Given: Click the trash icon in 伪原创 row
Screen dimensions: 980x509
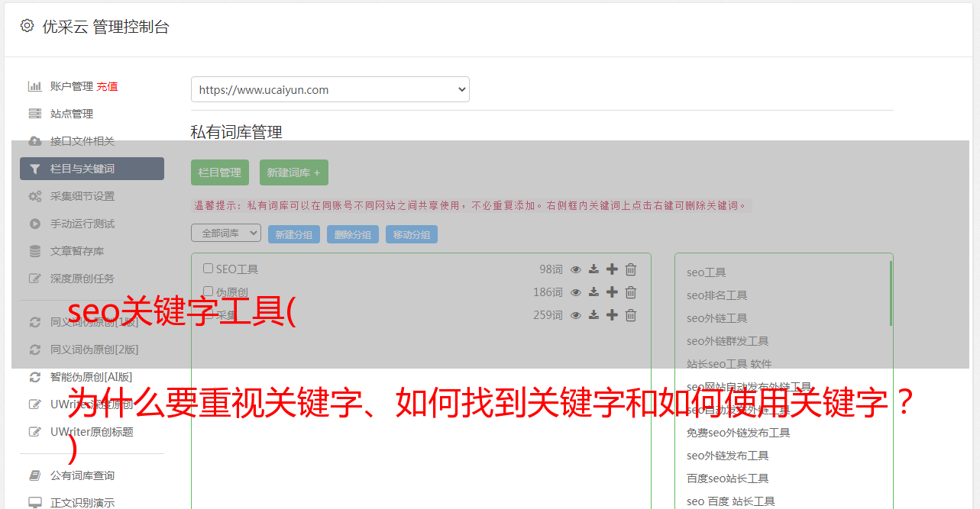Looking at the screenshot, I should [x=631, y=292].
